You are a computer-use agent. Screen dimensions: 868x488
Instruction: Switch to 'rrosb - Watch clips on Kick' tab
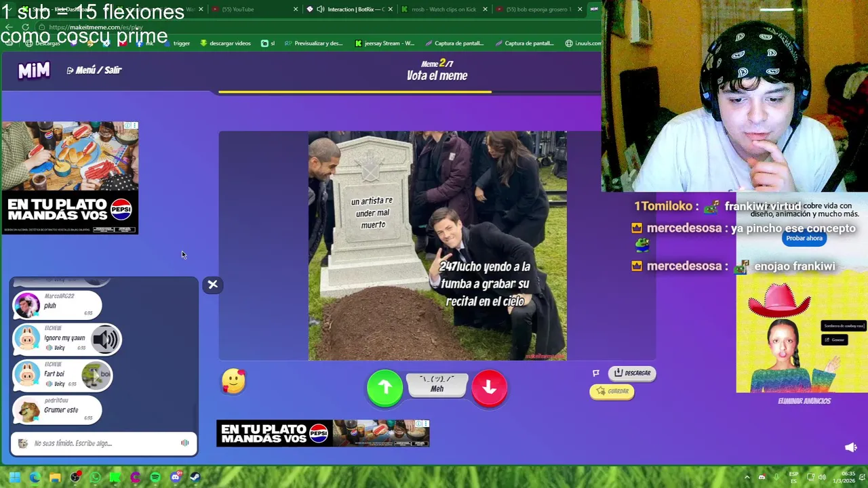[x=444, y=9]
